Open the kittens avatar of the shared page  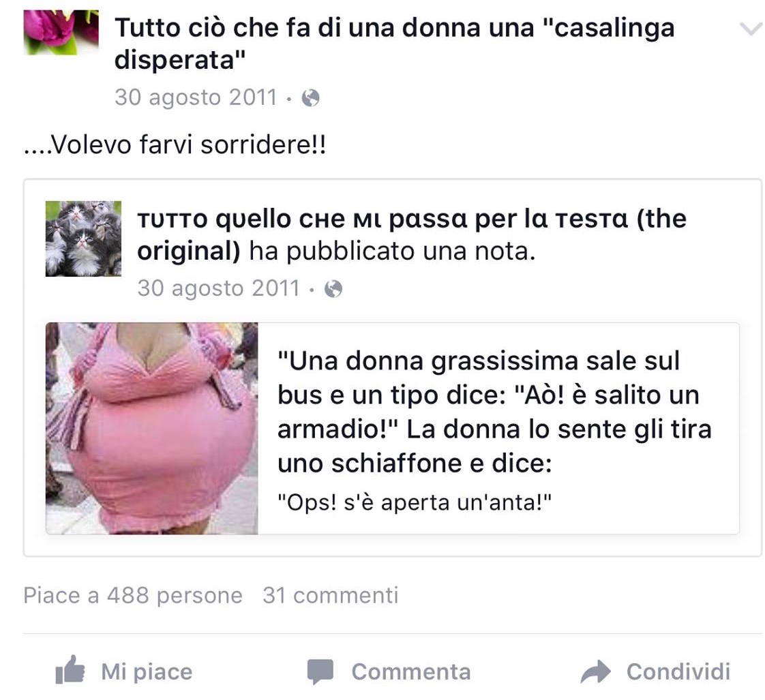pyautogui.click(x=83, y=239)
